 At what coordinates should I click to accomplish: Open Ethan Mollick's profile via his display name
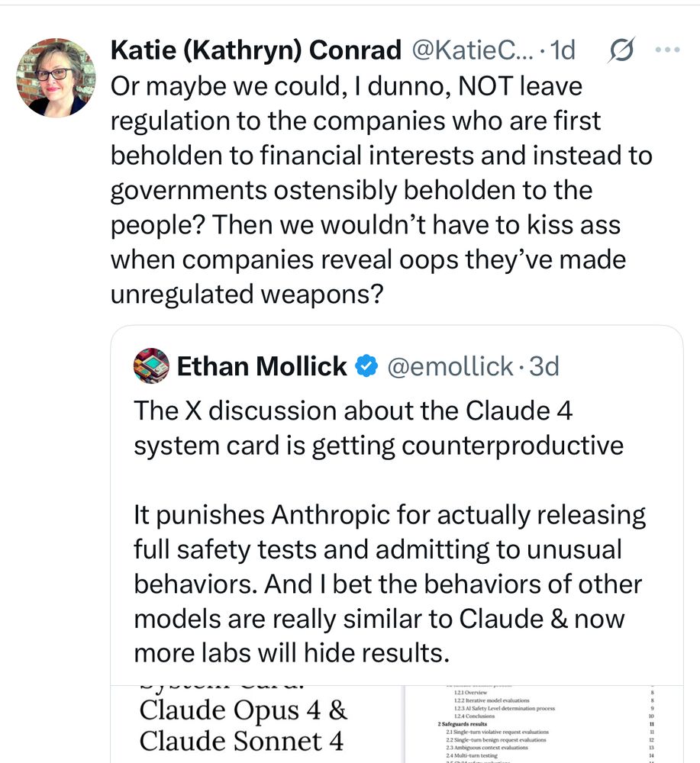(x=260, y=365)
